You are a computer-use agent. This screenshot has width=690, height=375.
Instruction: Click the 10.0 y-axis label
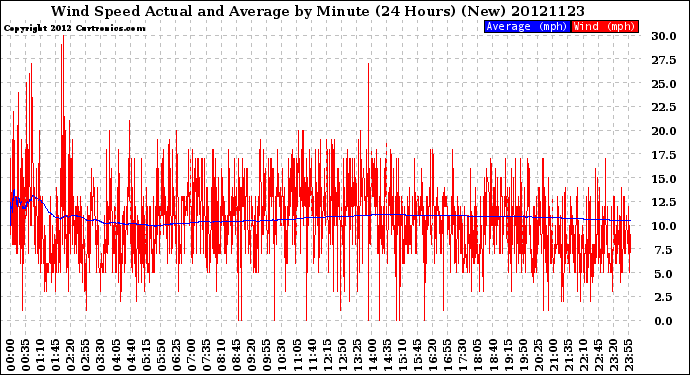click(x=664, y=226)
